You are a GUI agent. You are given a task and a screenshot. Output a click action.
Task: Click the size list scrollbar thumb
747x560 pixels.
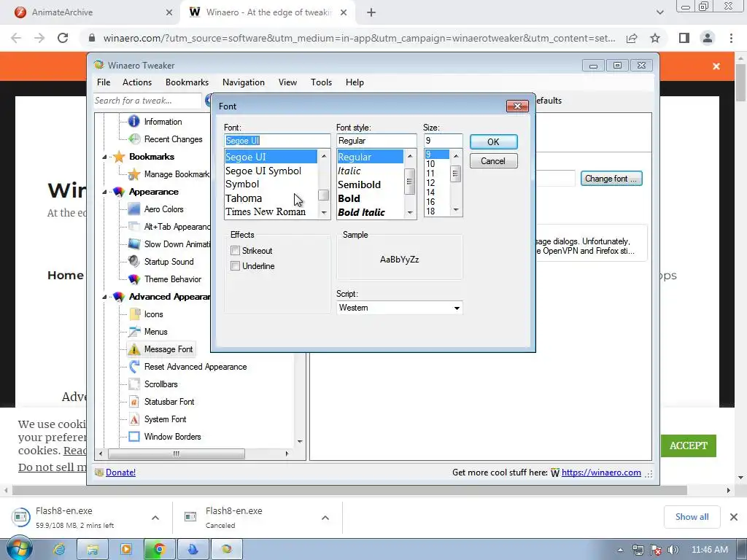455,174
